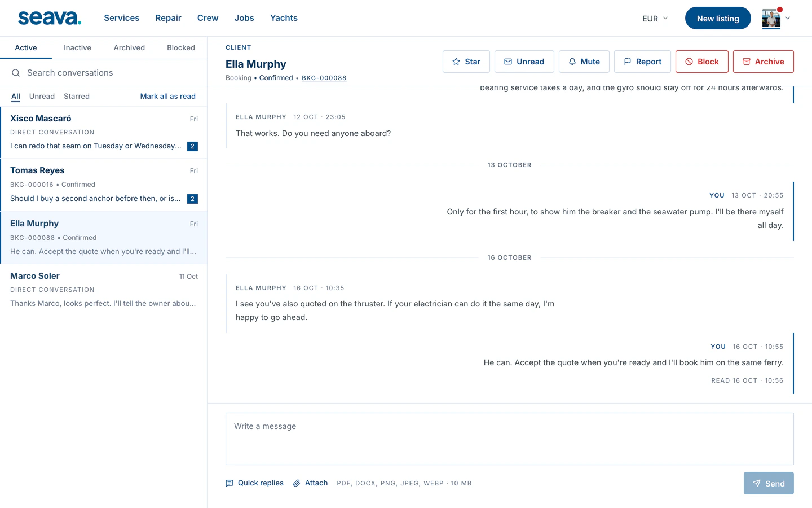Mark conversation as Unread
Viewport: 812px width, 508px height.
pos(524,62)
